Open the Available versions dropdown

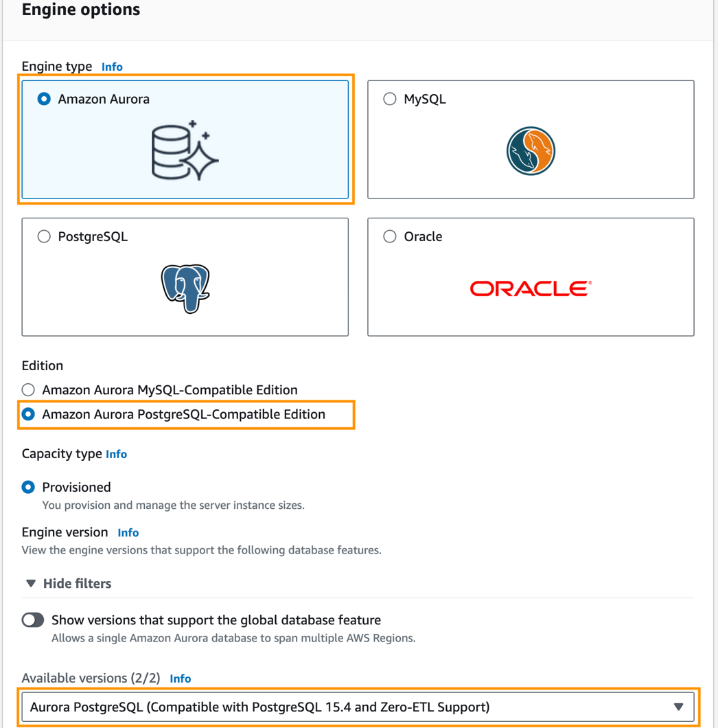point(358,707)
